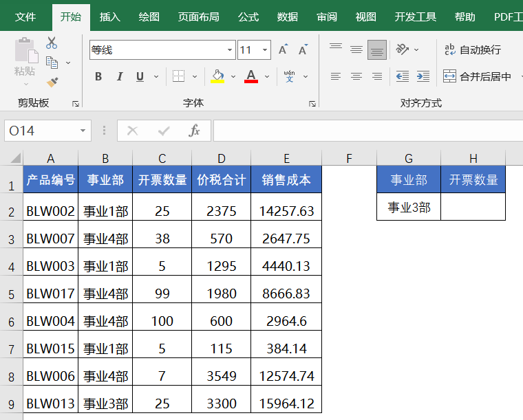Image resolution: width=523 pixels, height=420 pixels.
Task: Decrease indent icon
Action: point(403,76)
